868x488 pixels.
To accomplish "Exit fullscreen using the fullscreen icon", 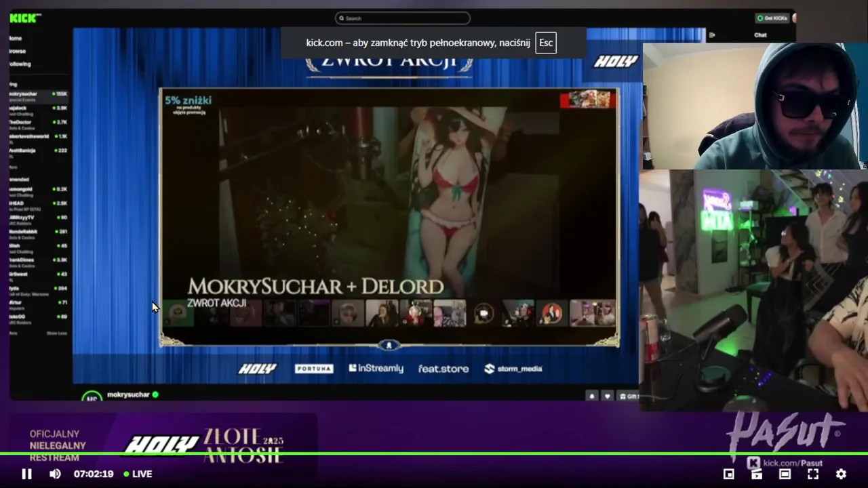I will 813,474.
